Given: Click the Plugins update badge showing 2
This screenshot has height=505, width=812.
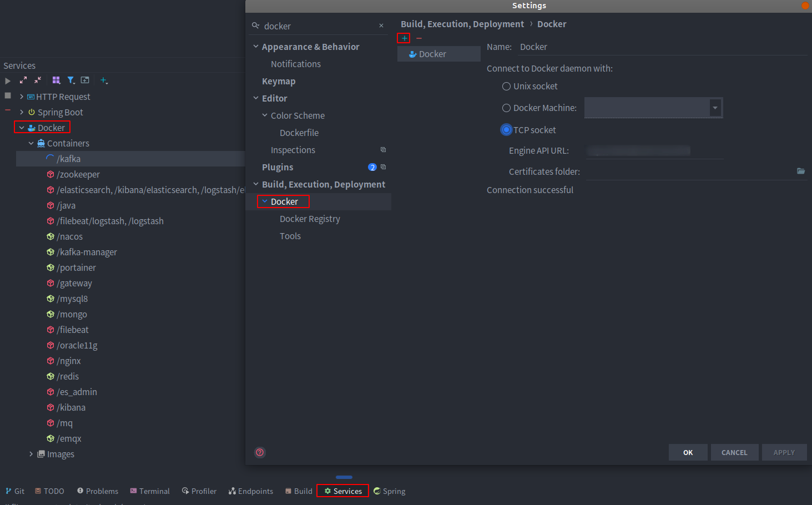Looking at the screenshot, I should point(372,167).
